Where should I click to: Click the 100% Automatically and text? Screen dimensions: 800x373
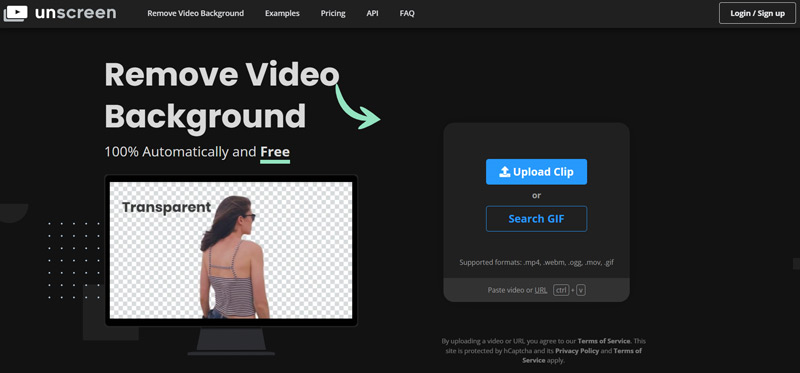[x=180, y=152]
